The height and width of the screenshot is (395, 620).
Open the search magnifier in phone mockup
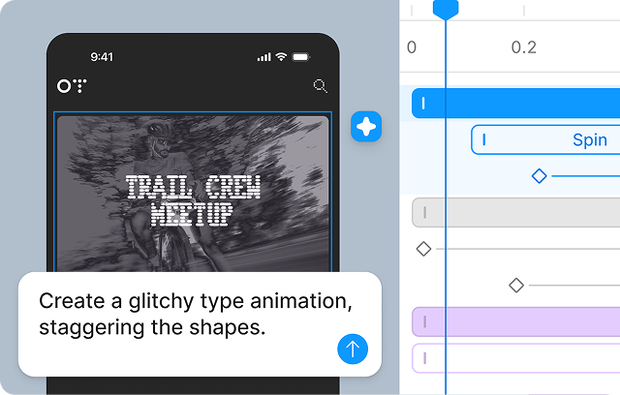(x=320, y=86)
